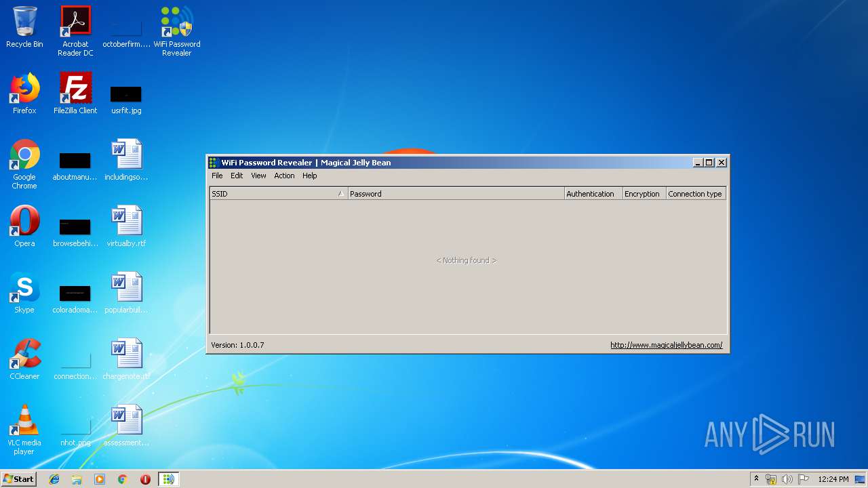Open the Skype desktop shortcut

point(24,293)
